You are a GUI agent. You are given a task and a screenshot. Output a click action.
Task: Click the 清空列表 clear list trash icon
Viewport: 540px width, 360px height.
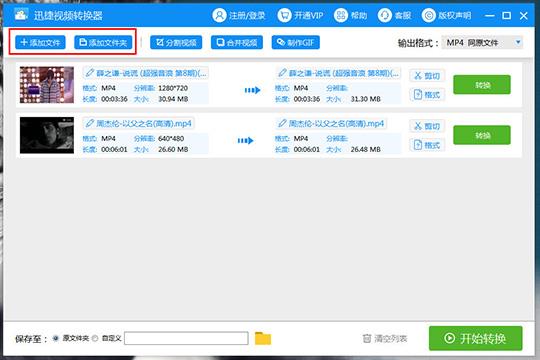[367, 338]
